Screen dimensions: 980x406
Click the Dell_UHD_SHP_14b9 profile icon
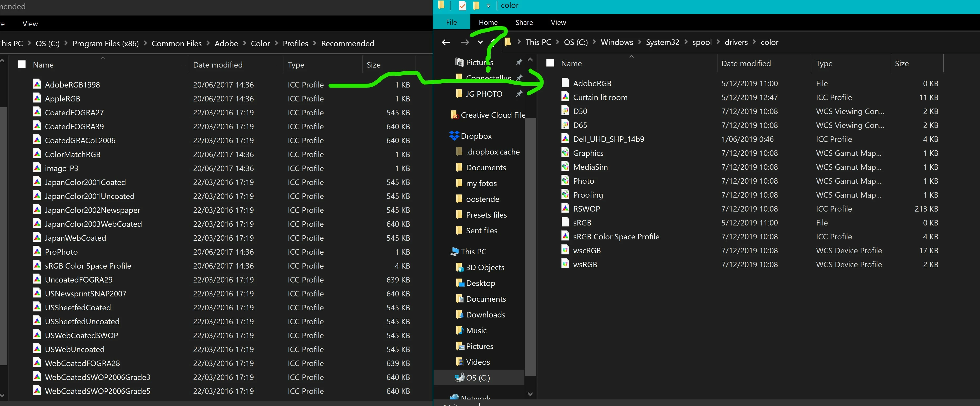click(565, 139)
